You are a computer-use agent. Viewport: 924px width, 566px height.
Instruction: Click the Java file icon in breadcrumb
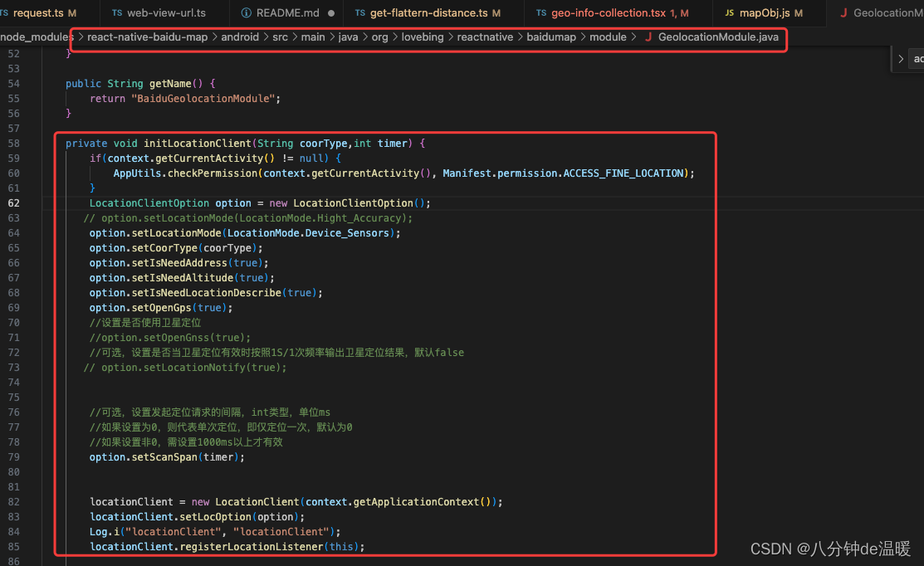click(x=648, y=37)
